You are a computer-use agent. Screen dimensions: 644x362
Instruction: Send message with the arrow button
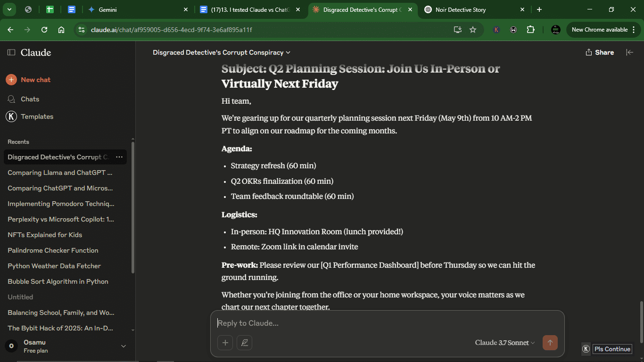coord(550,343)
